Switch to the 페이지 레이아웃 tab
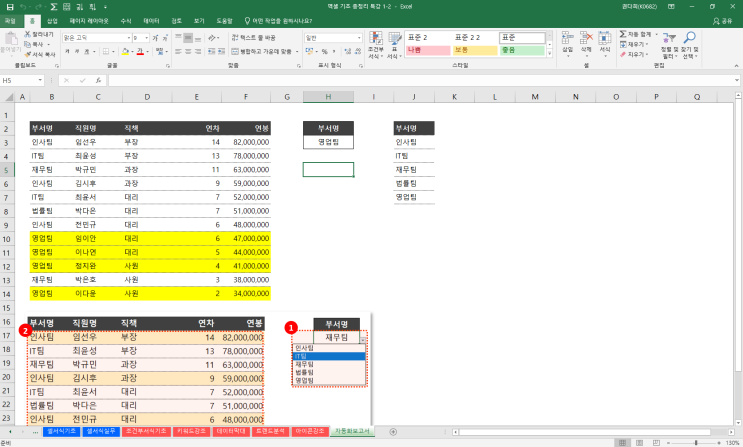Screen dimensions: 743x447 [89, 21]
